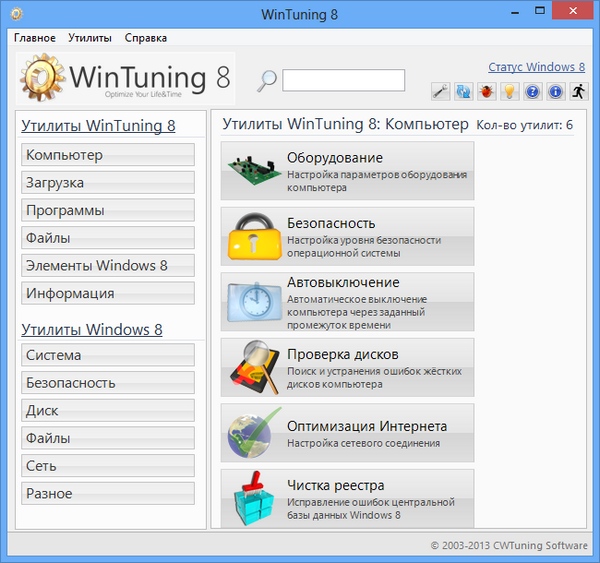Open settings via the wrench toolbar icon
Image resolution: width=600 pixels, height=563 pixels.
[x=440, y=91]
